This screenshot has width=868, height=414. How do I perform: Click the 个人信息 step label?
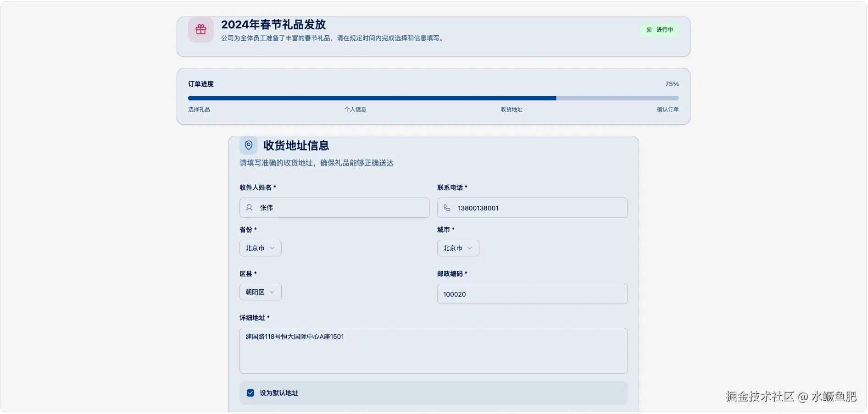click(x=356, y=110)
